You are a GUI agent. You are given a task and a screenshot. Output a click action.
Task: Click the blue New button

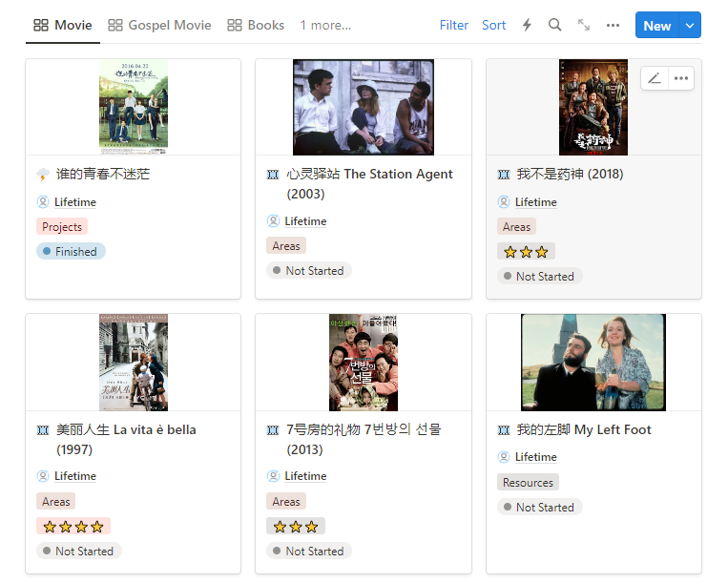[x=656, y=26]
